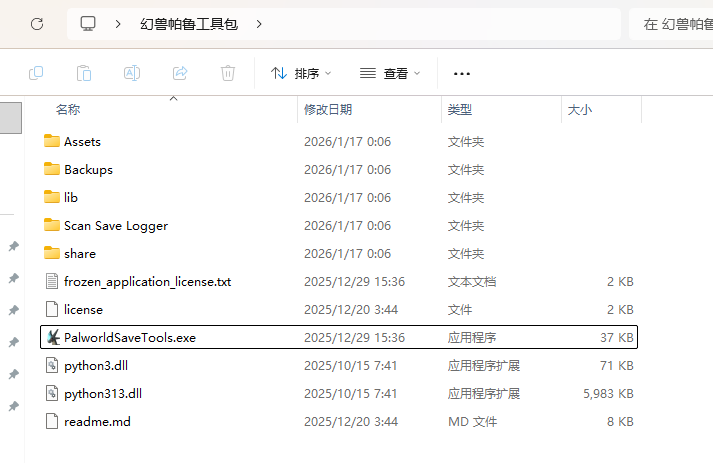Select the python313.dll file icon

click(53, 393)
